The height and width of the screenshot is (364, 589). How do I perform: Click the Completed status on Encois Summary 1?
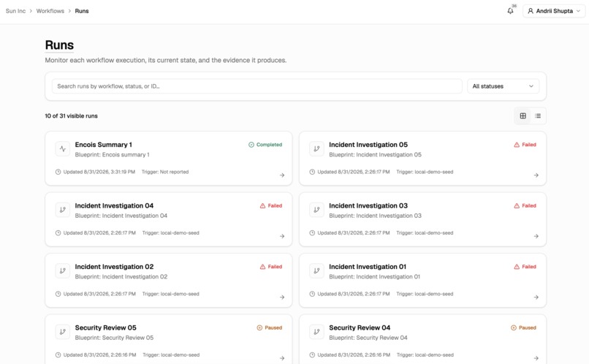click(265, 145)
